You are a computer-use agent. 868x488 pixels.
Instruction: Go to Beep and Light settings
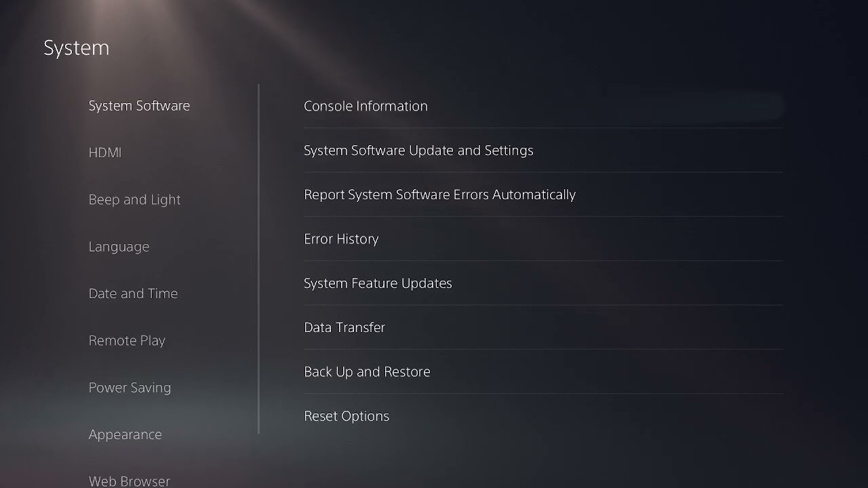click(134, 200)
